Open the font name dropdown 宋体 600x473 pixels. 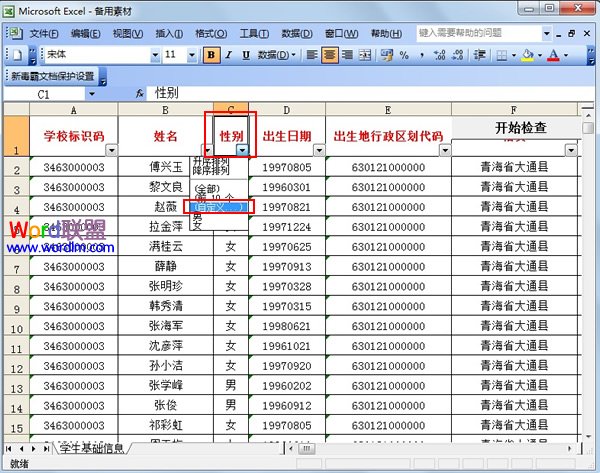click(x=153, y=55)
